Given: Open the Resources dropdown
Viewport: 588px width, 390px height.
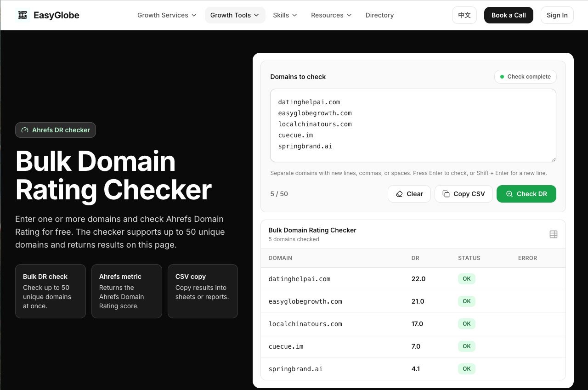Looking at the screenshot, I should click(x=331, y=15).
